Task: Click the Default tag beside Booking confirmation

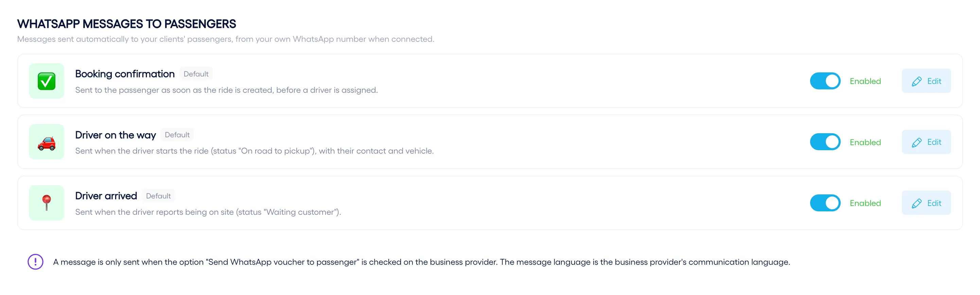Action: (x=196, y=74)
